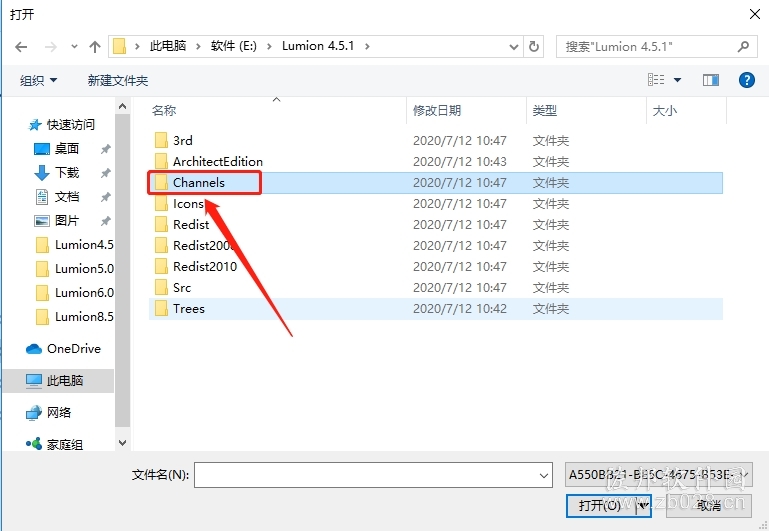Sort by 修改日期 column header
The width and height of the screenshot is (769, 531).
[436, 110]
